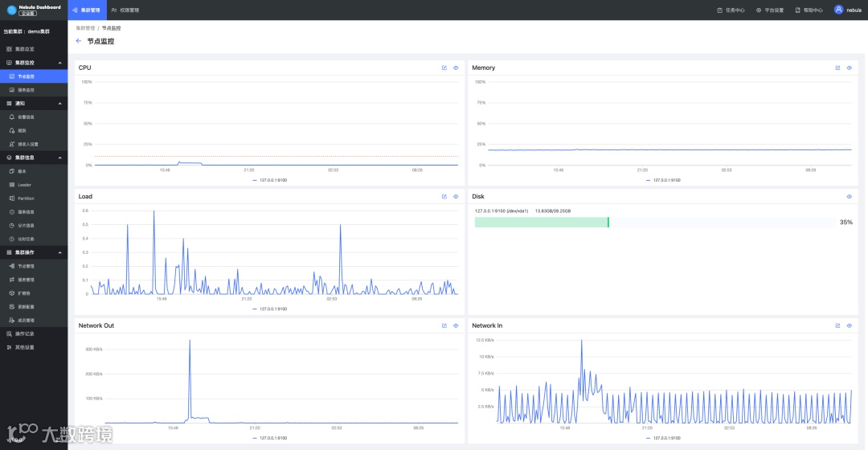This screenshot has width=868, height=450.
Task: Switch to the 权限管理 top tab
Action: pos(125,10)
